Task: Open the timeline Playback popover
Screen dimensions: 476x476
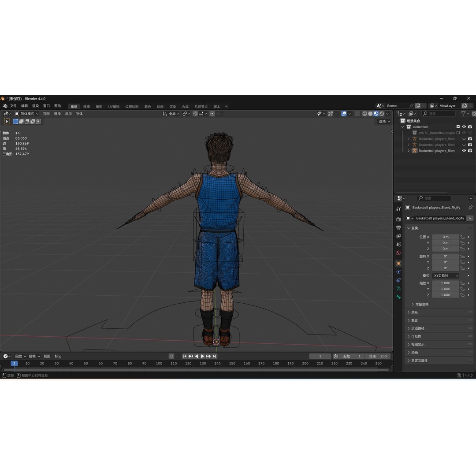Action: pos(20,357)
